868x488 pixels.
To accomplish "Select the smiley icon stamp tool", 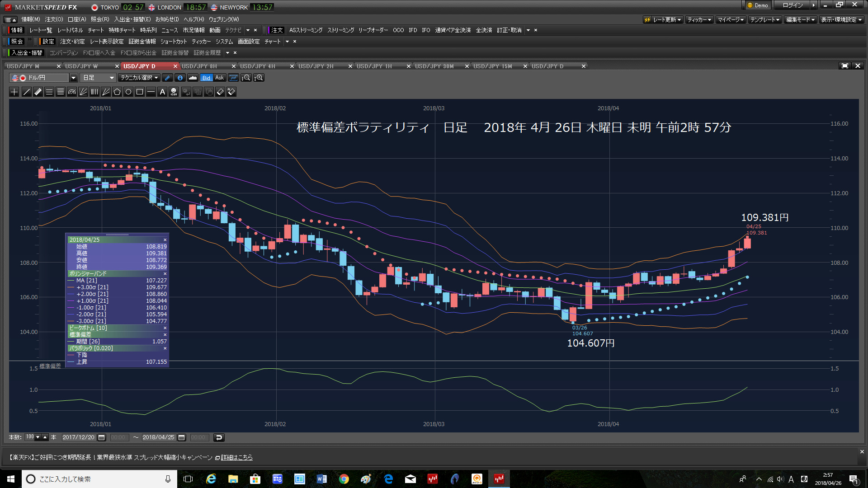I will coord(174,92).
